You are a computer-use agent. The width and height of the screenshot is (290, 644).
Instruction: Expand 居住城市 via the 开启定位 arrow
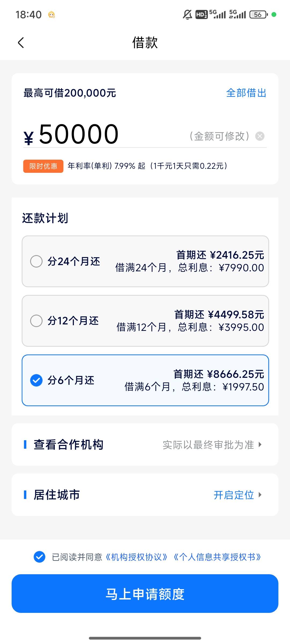click(x=260, y=495)
